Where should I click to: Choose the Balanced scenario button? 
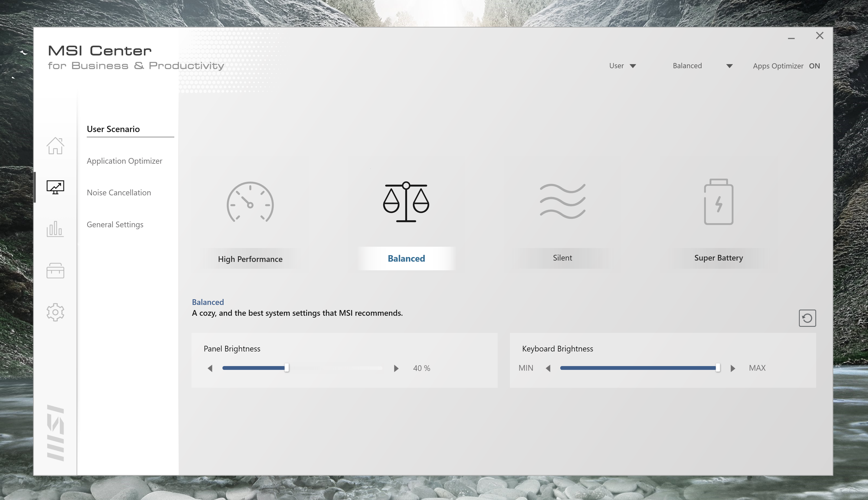click(x=406, y=258)
